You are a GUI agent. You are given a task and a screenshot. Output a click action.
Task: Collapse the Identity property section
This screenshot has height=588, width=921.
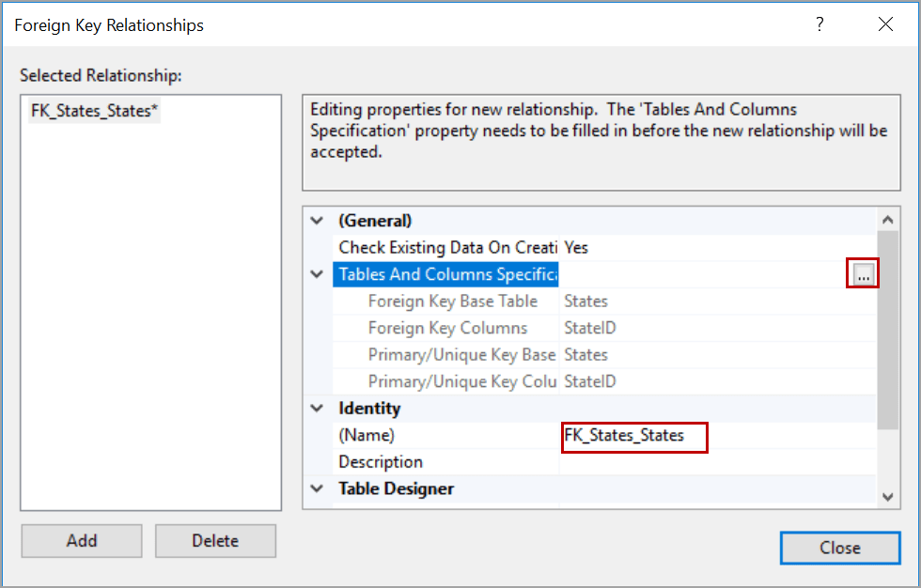(317, 408)
